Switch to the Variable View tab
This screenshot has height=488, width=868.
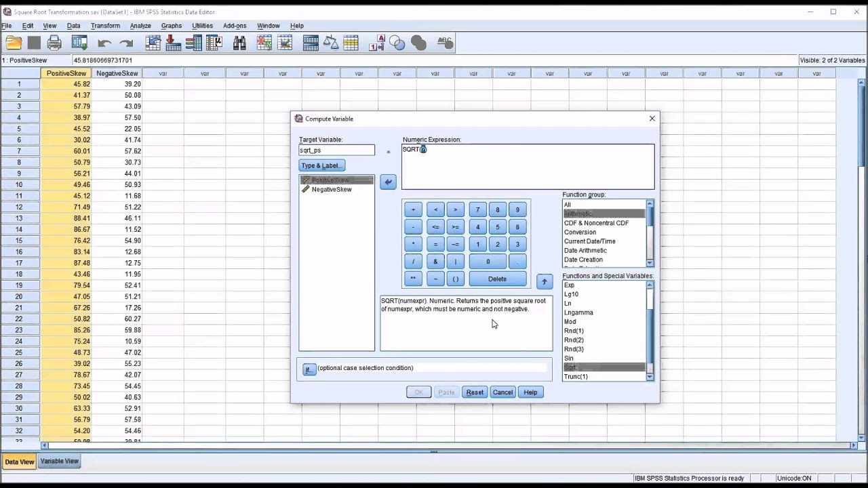pos(60,462)
